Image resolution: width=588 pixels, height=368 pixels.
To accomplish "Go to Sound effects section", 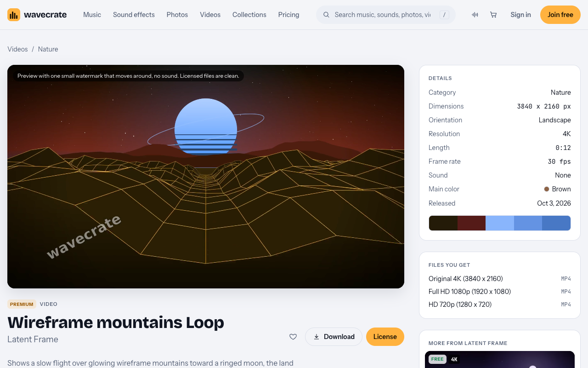I will point(134,15).
